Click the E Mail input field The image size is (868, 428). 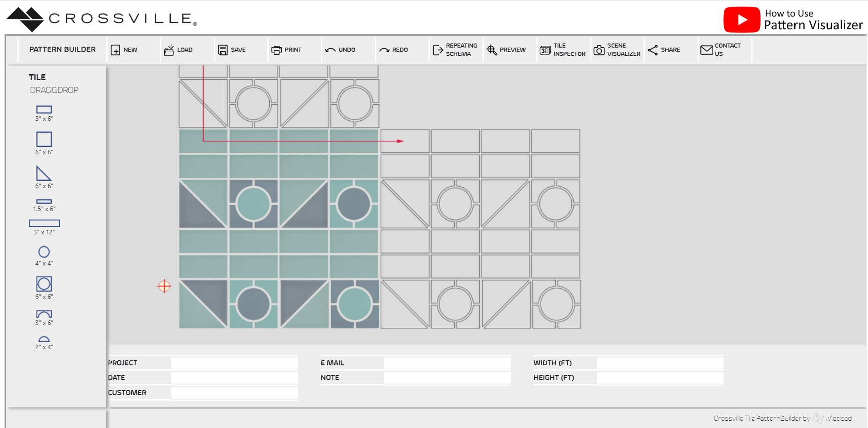coord(447,363)
